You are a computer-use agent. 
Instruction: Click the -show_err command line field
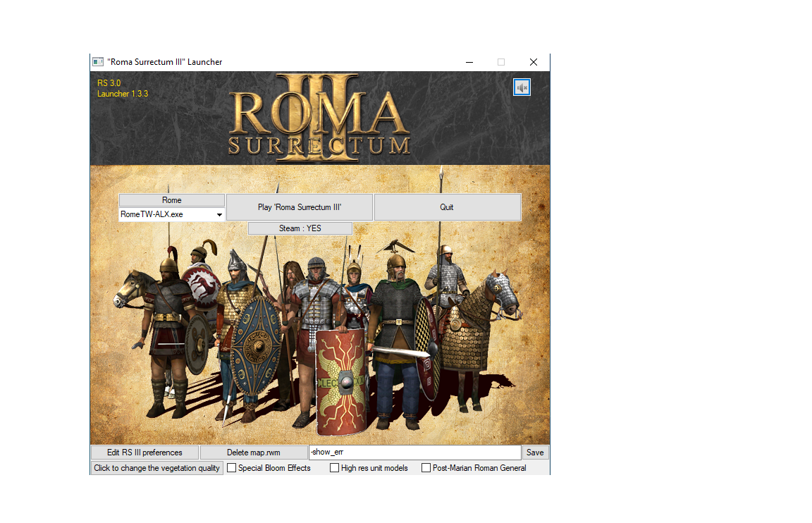pyautogui.click(x=414, y=453)
